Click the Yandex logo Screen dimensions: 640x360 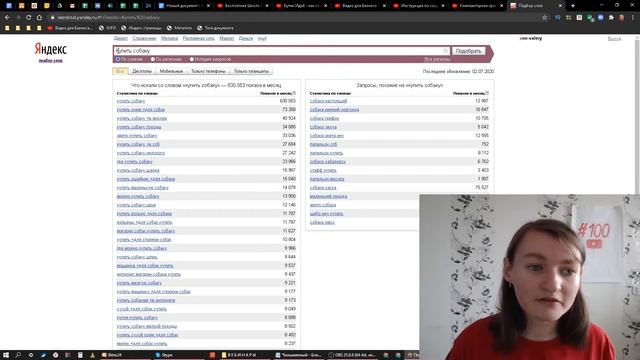coord(51,49)
